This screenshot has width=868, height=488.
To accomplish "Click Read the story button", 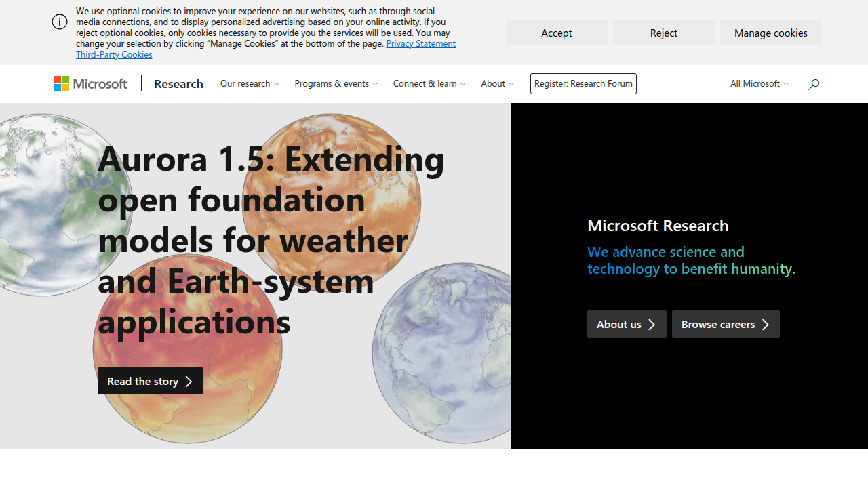I will point(151,381).
